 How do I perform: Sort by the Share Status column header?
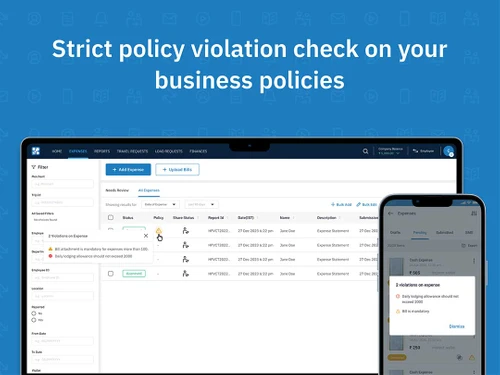[185, 218]
